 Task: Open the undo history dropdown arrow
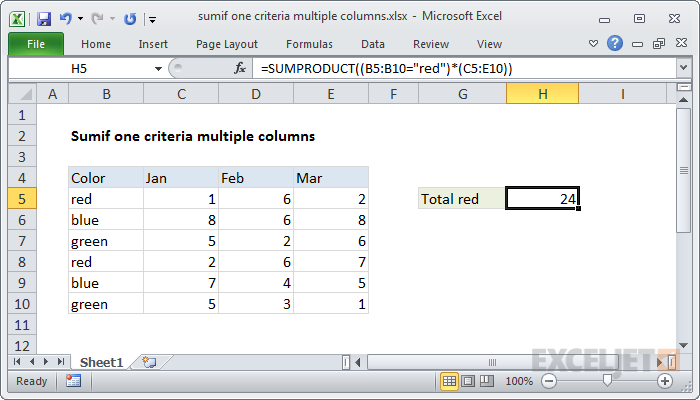80,19
